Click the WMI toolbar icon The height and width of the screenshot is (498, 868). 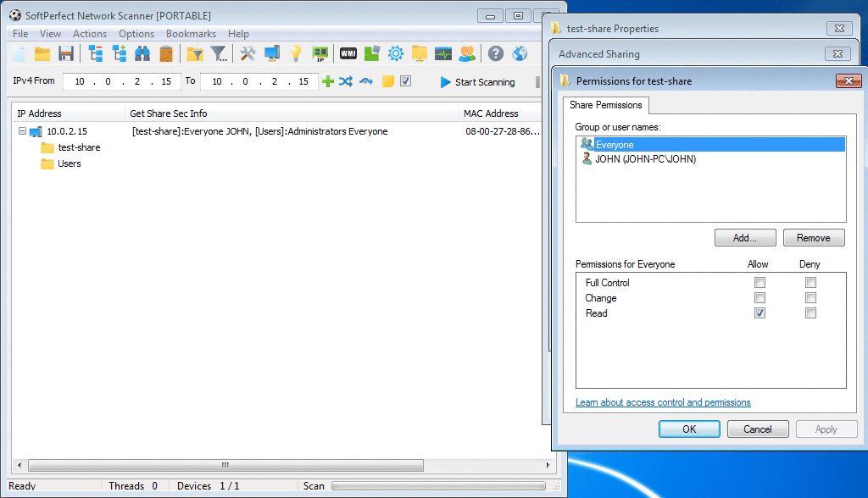[x=348, y=53]
